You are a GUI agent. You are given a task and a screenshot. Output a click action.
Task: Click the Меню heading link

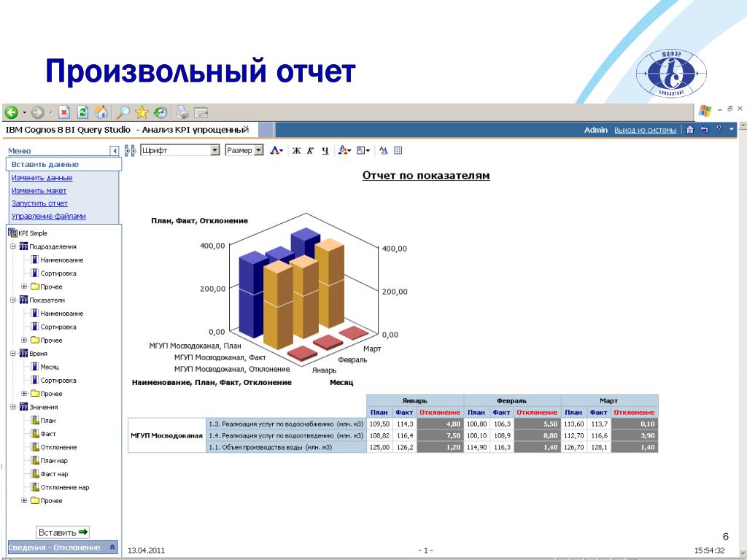coord(20,151)
